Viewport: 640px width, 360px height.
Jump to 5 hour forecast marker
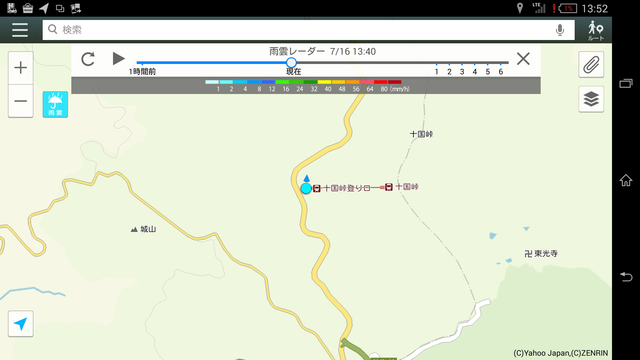[x=488, y=71]
